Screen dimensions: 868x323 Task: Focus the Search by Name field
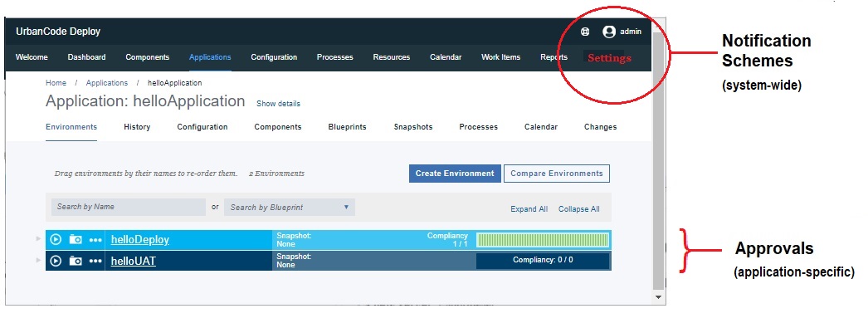(129, 207)
